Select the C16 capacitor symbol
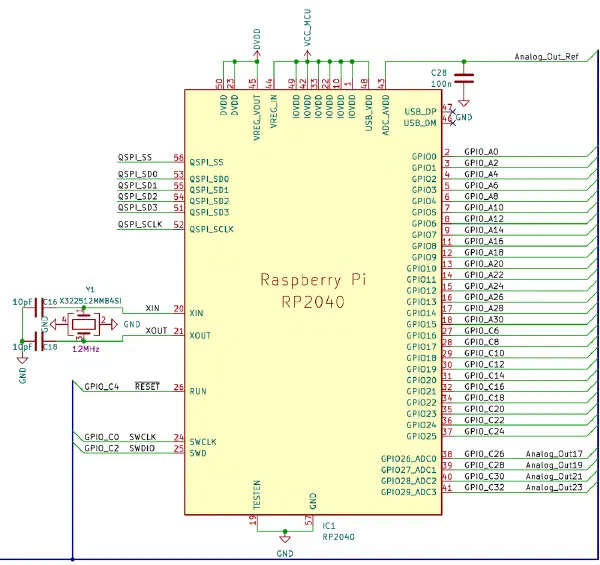 click(x=39, y=307)
